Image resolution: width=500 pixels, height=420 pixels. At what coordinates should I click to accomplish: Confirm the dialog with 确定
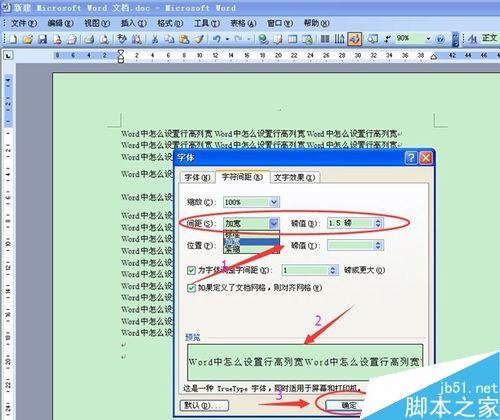tap(349, 405)
